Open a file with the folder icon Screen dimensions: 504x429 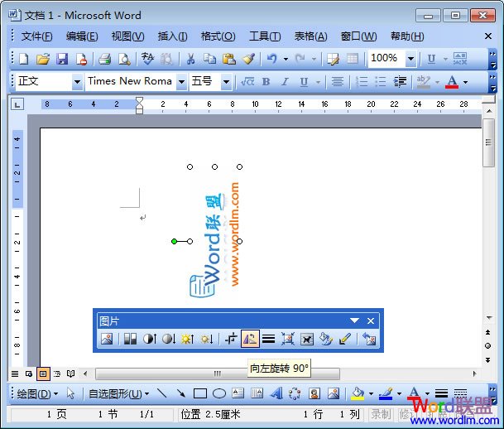tap(43, 59)
